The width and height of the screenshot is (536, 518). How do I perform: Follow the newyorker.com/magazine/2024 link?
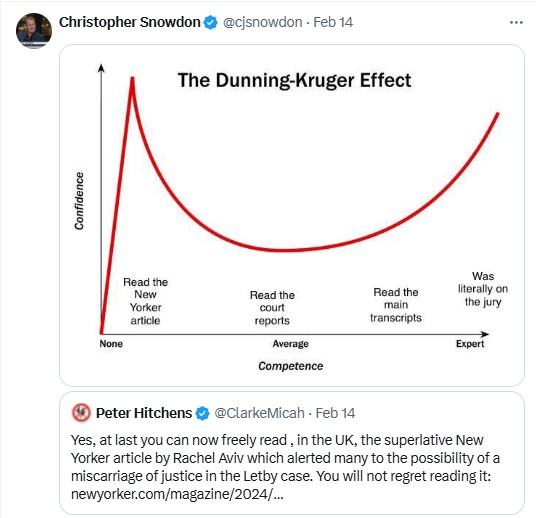click(177, 494)
